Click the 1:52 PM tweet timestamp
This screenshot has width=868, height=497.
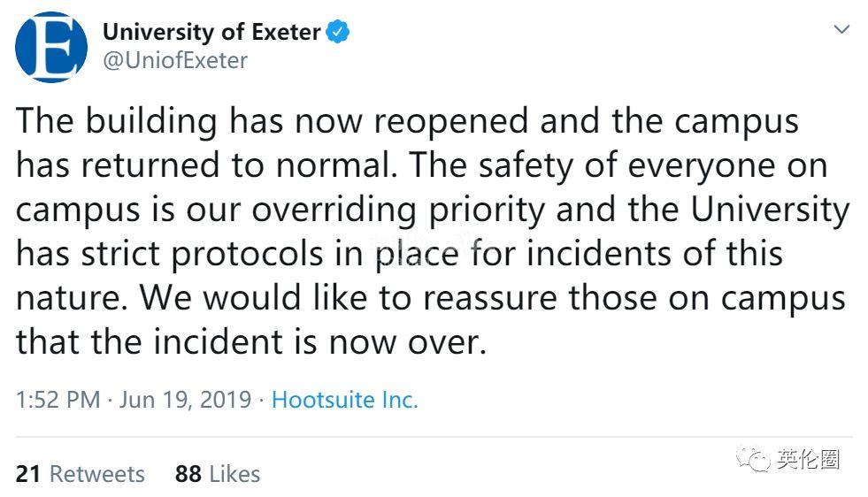(58, 400)
